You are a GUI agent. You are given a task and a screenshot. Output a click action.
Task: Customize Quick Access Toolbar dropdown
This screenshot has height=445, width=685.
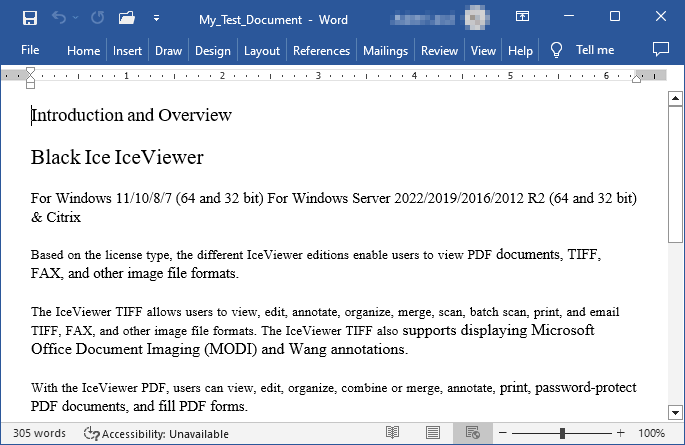156,18
